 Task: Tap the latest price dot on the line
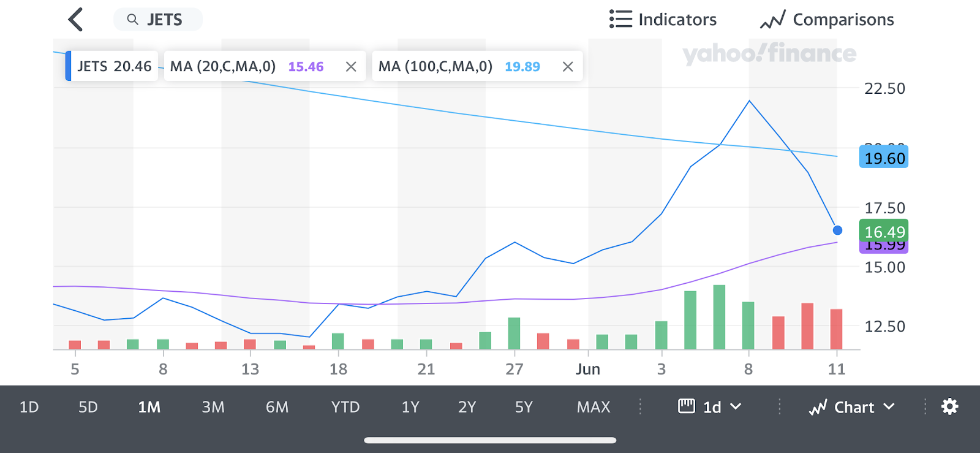[837, 230]
